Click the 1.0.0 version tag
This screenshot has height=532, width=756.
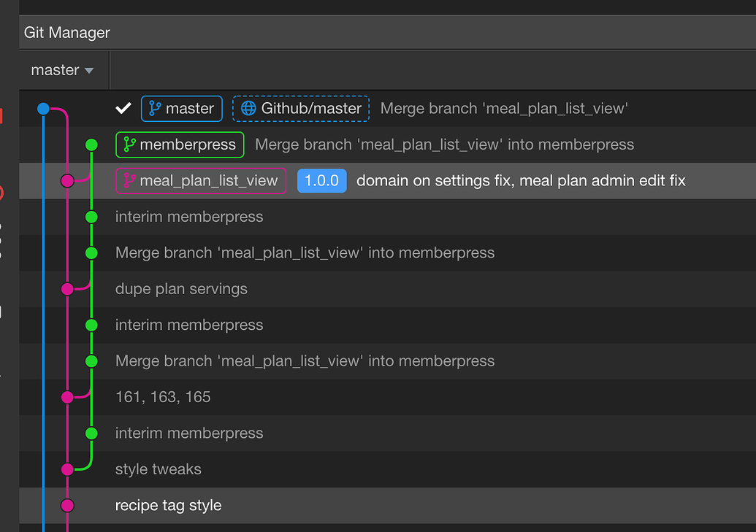pos(321,181)
